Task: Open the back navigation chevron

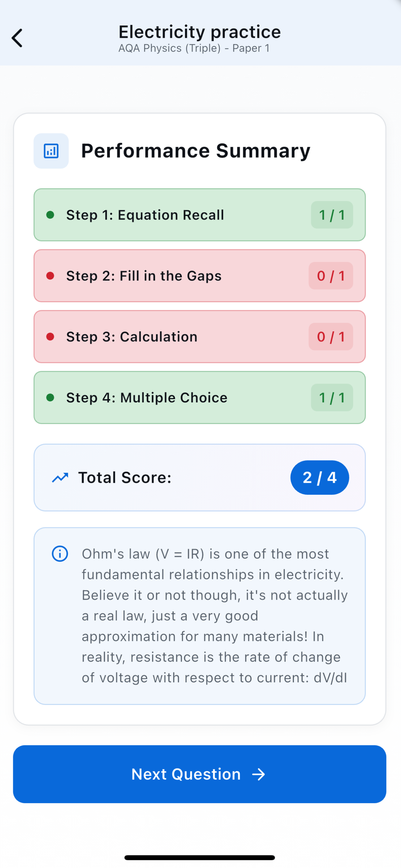Action: (17, 38)
